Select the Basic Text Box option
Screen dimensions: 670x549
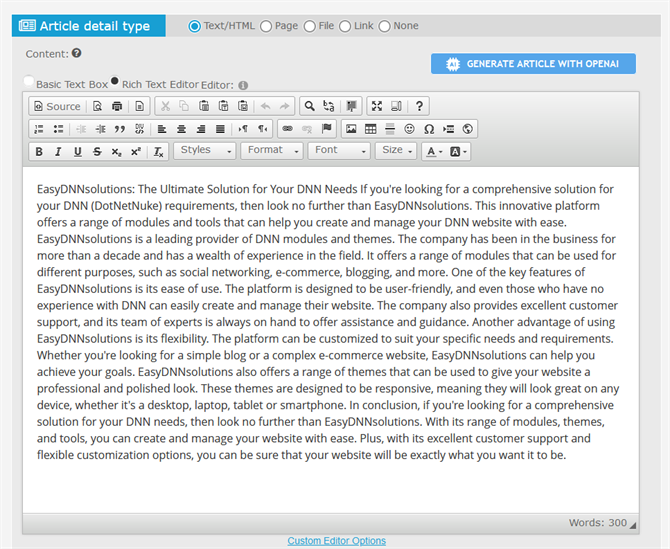tap(29, 80)
